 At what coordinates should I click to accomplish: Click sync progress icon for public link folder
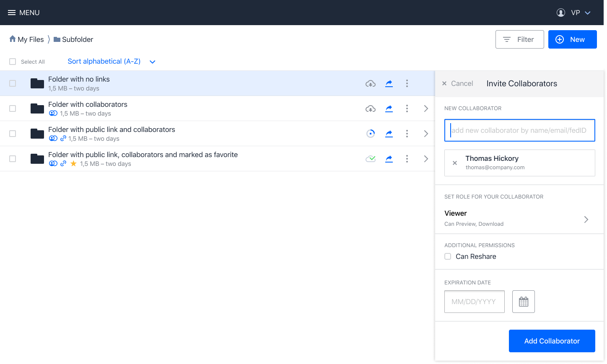[x=371, y=134]
